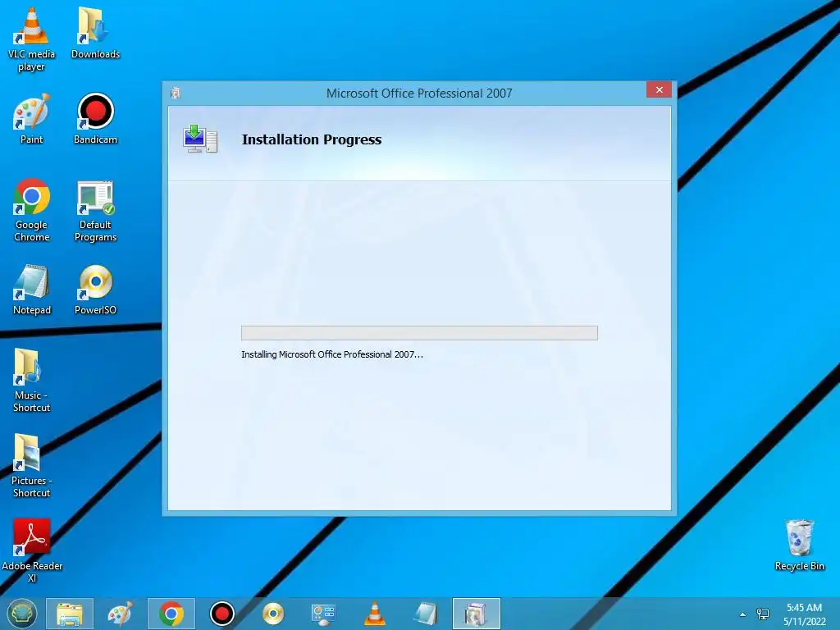Click the installer title bar icon
The height and width of the screenshot is (630, 840).
(176, 94)
